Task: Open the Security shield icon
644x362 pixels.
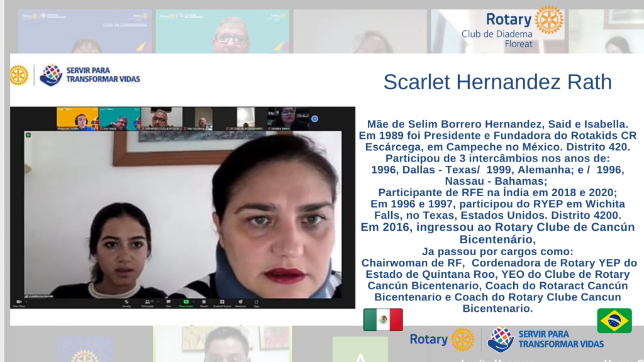Action: tap(126, 301)
